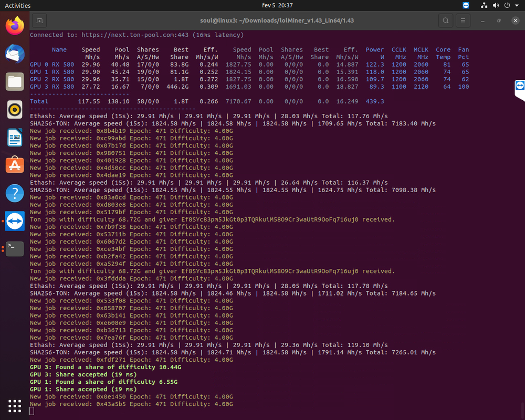Screen dimensions: 525x420
Task: Click SHA256-TON total 7265.01 Mh/s line
Action: click(x=233, y=352)
